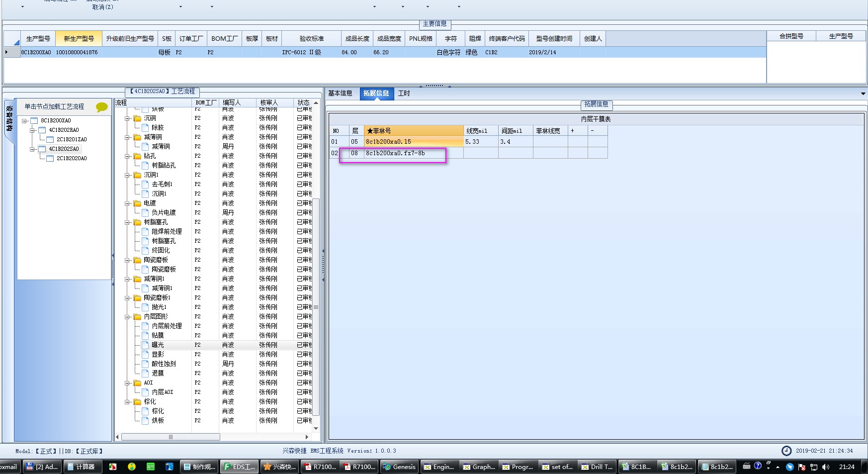Click the process list scroll-down arrow
Viewport: 868px width, 474px height.
[x=316, y=428]
